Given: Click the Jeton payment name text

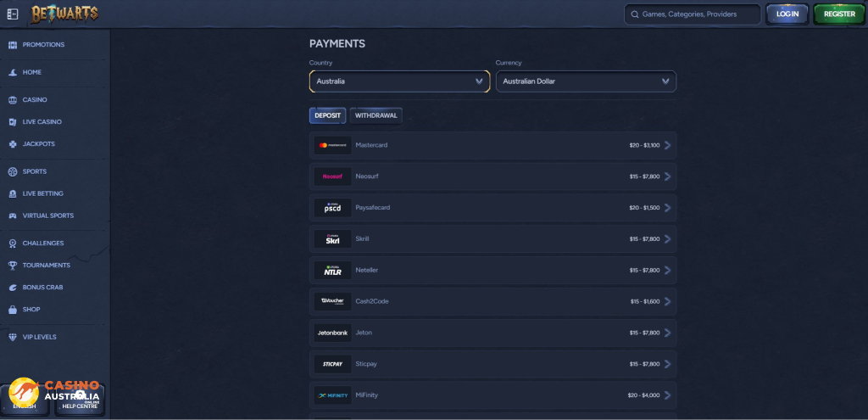Looking at the screenshot, I should click(x=364, y=333).
